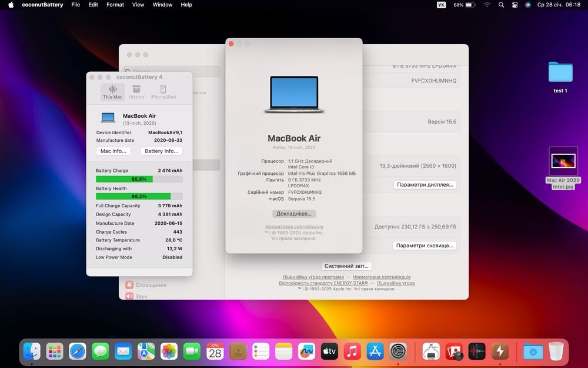Click the Mac Info... button

113,151
